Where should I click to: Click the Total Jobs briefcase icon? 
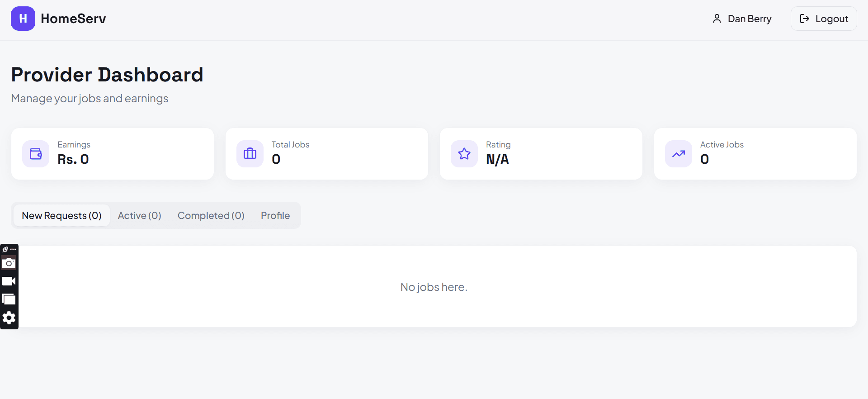(250, 154)
